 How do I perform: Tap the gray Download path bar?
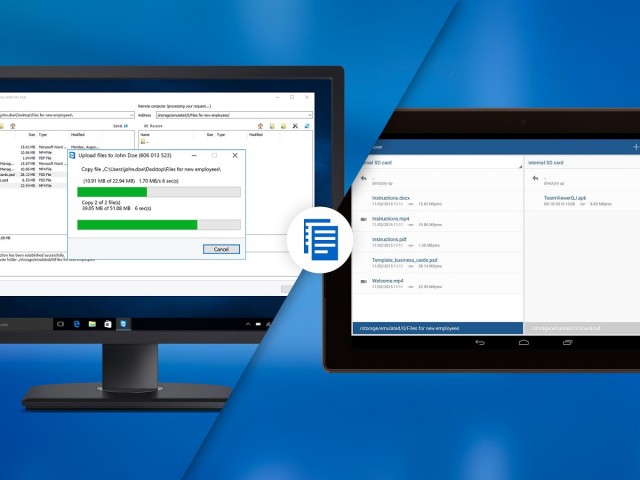(x=582, y=328)
